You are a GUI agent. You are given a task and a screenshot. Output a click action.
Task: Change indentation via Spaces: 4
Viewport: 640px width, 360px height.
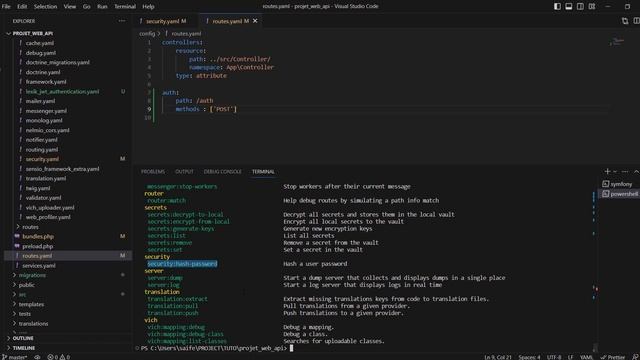tap(529, 357)
